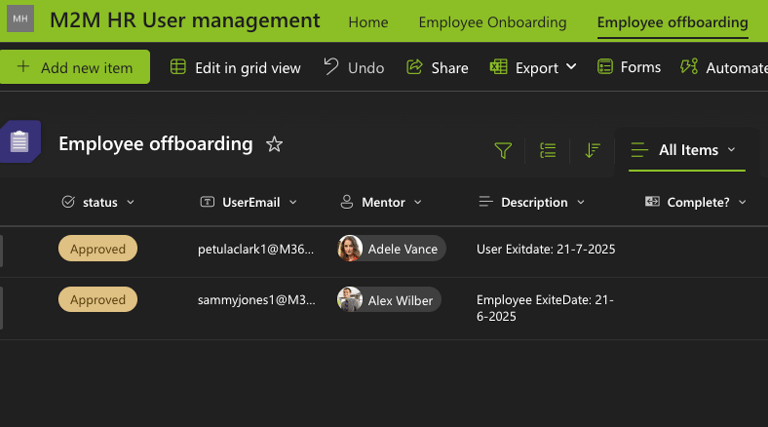Open the Mentor column dropdown

click(x=417, y=202)
